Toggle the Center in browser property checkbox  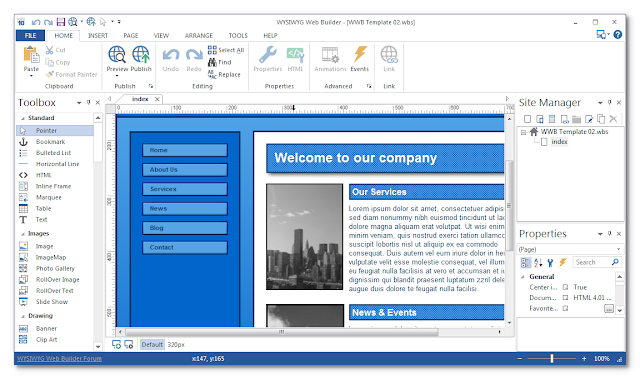[x=565, y=287]
